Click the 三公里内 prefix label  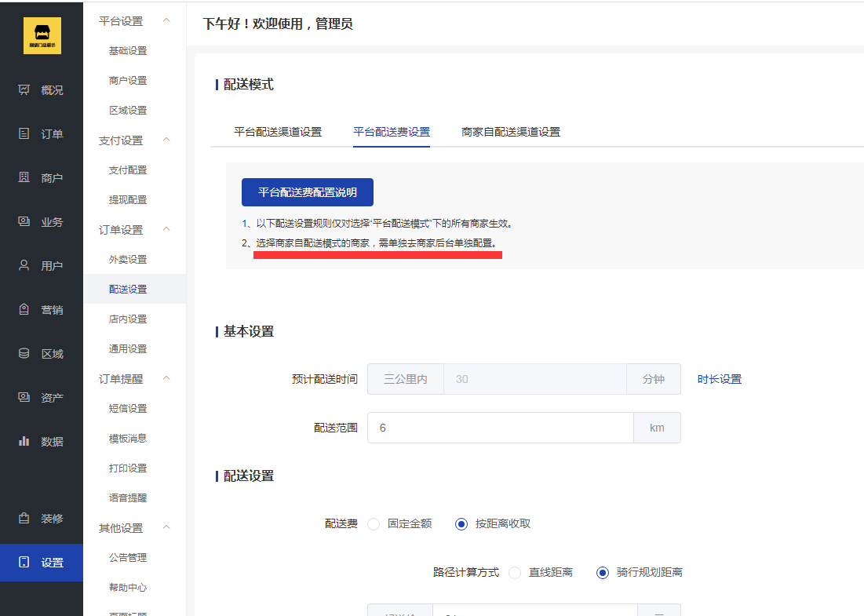[406, 379]
